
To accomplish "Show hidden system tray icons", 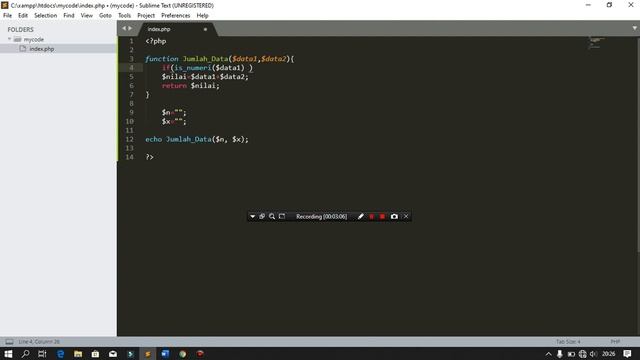I will click(x=548, y=354).
